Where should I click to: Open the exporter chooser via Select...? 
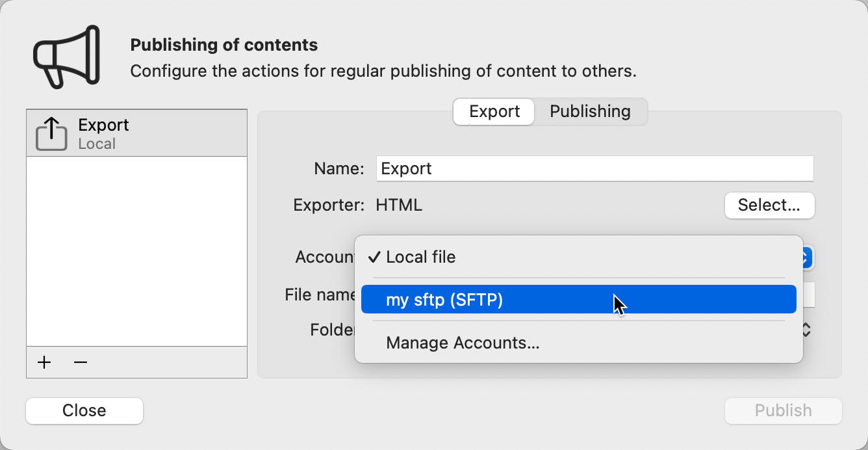(769, 205)
